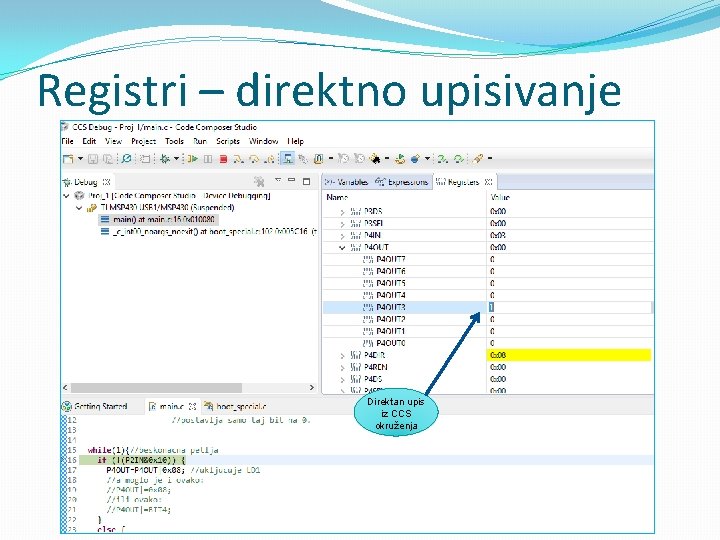
Task: Click the Debug bug icon
Action: click(165, 159)
